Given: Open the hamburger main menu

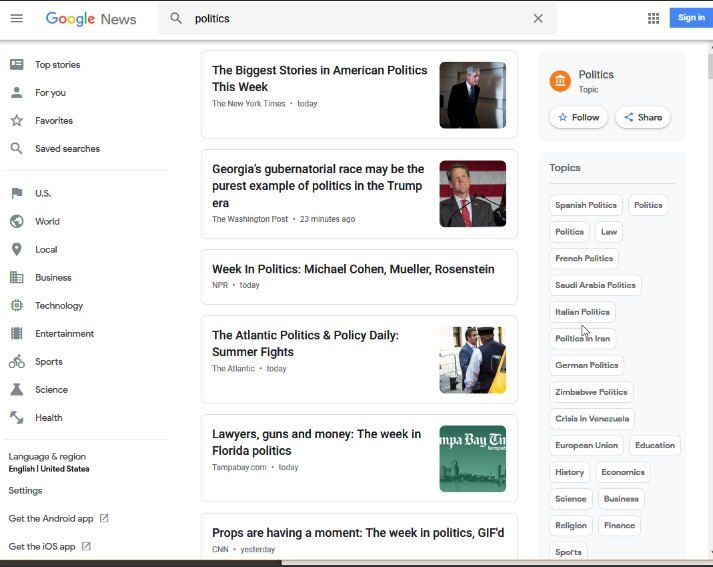Looking at the screenshot, I should 16,18.
